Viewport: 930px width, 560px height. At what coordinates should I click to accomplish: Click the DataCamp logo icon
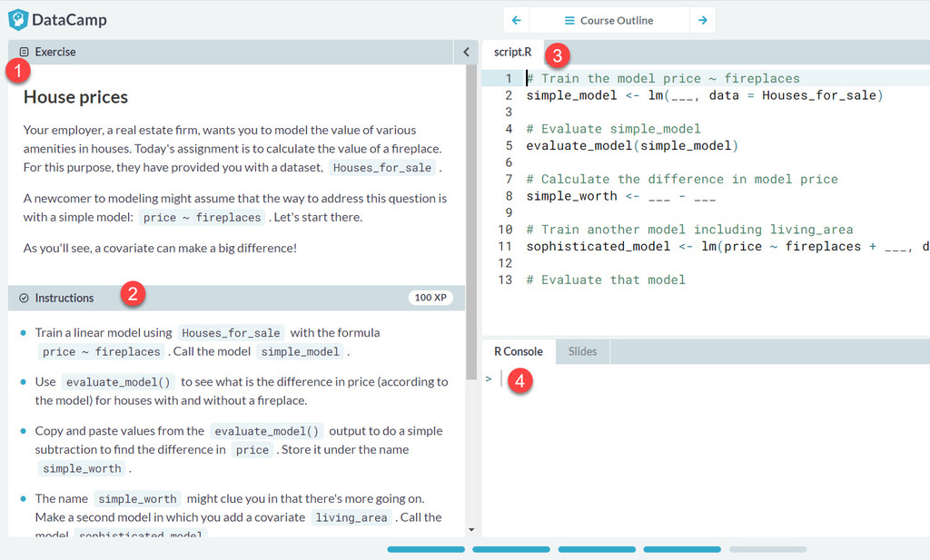click(x=18, y=19)
